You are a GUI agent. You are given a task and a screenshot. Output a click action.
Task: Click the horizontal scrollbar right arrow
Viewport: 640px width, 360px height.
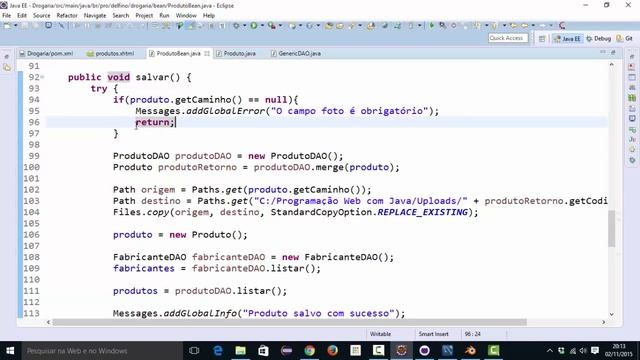pyautogui.click(x=604, y=322)
